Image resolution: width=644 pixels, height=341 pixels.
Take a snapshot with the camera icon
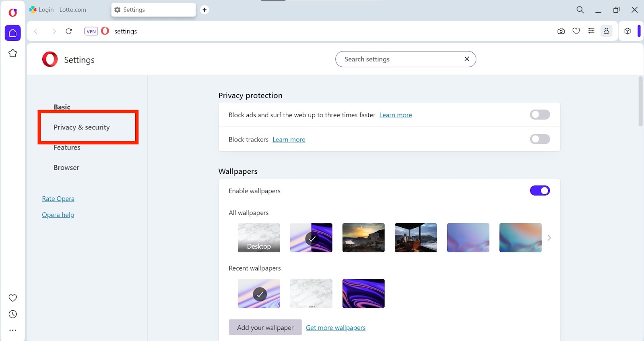coord(561,31)
